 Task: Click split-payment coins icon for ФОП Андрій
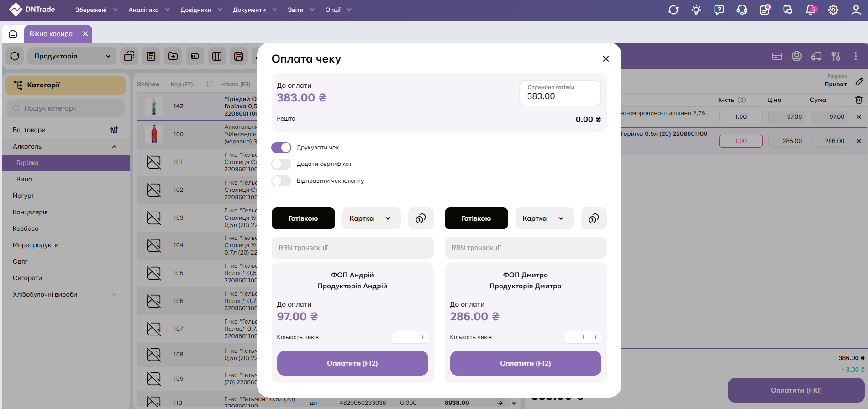421,218
